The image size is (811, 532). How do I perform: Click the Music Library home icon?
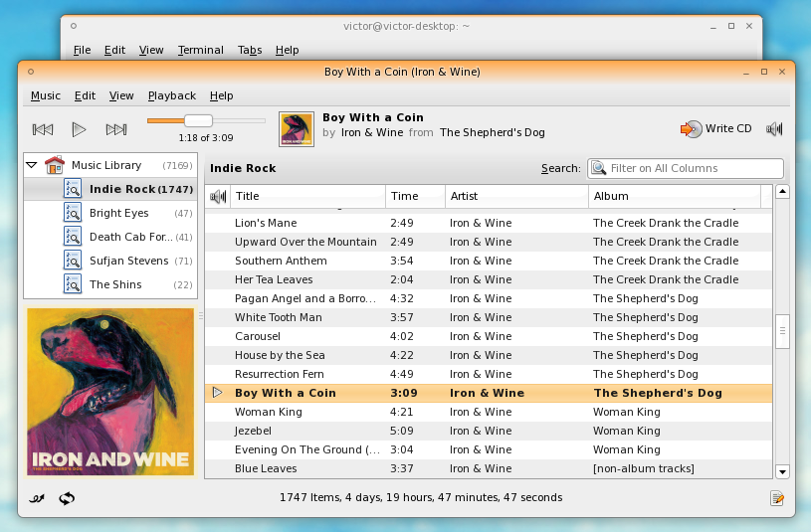click(x=55, y=165)
